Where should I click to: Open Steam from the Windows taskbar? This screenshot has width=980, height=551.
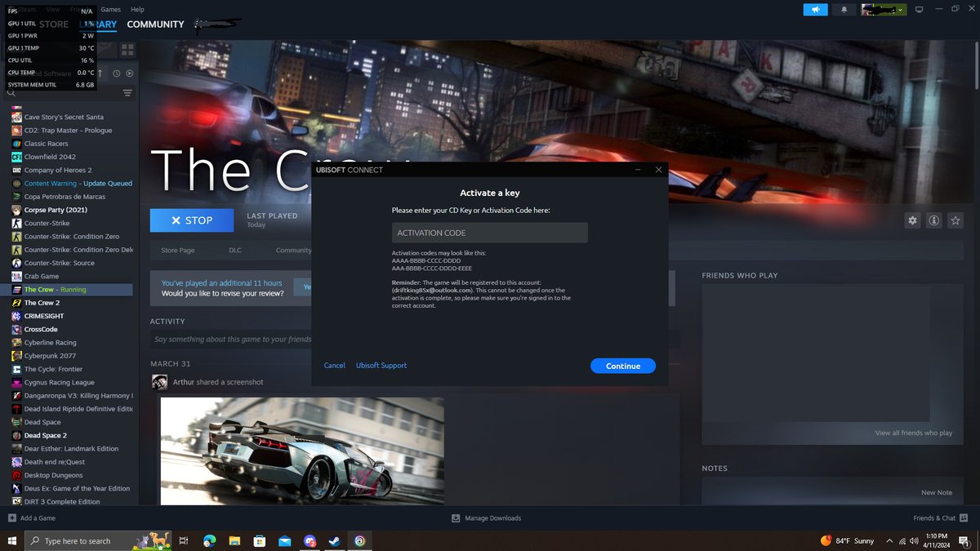coord(334,540)
